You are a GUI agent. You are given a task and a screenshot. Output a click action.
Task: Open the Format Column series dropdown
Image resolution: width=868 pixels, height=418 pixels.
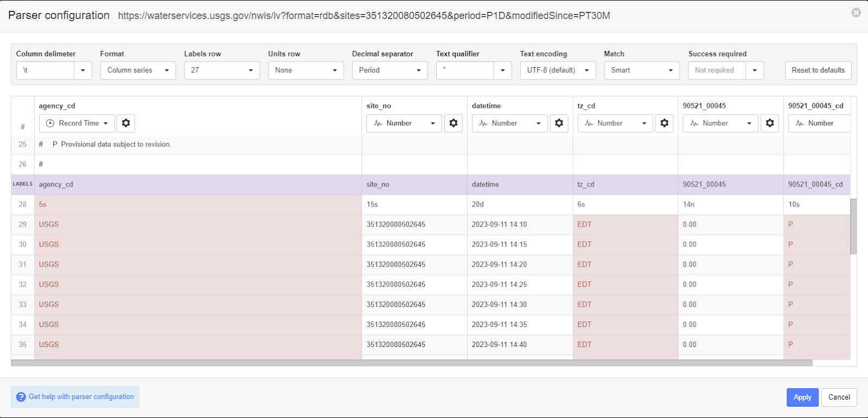(x=138, y=70)
